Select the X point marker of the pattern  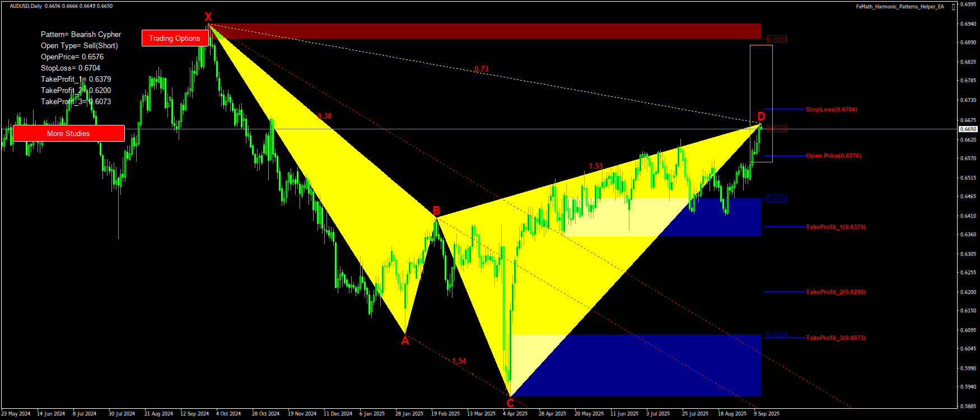pos(208,17)
